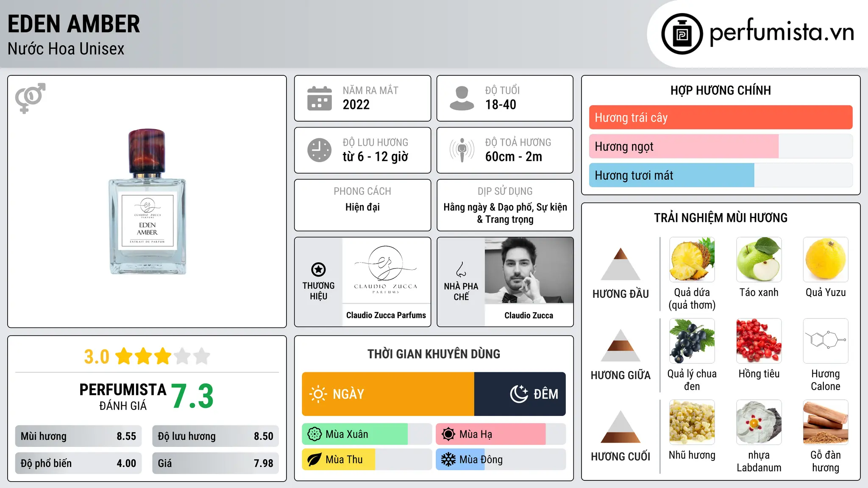
Task: Click the Gỗ đàn hương label
Action: pos(826,461)
